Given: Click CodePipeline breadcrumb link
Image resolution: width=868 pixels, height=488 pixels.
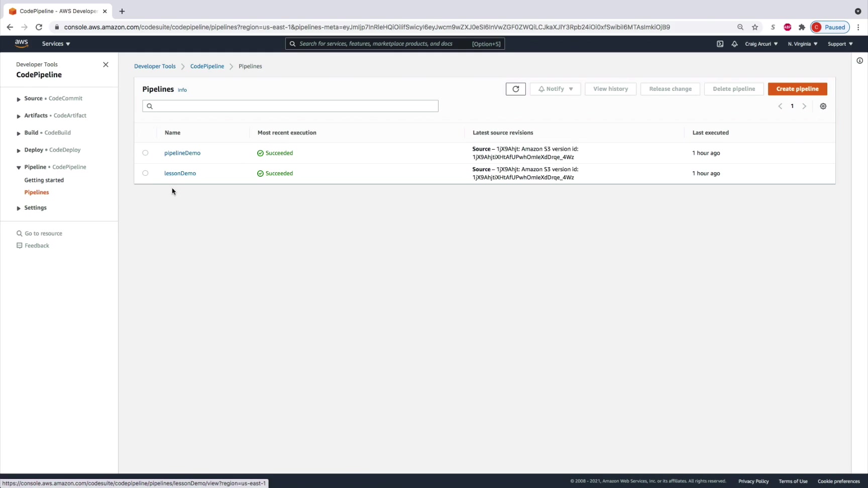Looking at the screenshot, I should 207,66.
